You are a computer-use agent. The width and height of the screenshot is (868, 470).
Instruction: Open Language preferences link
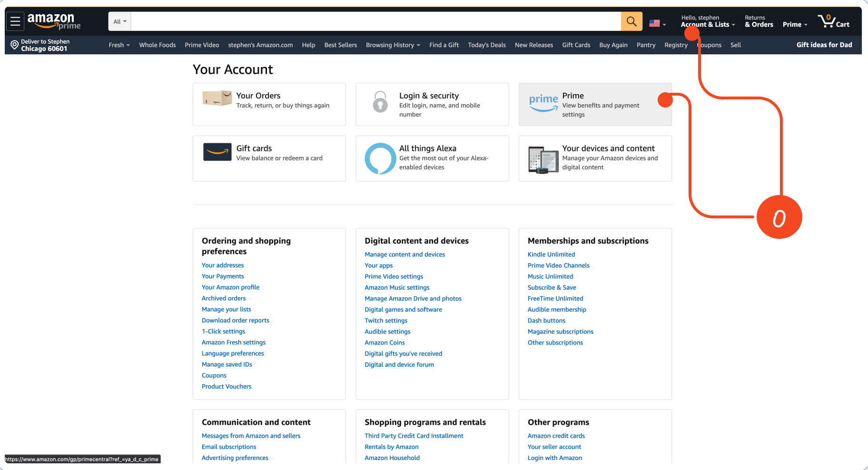233,353
